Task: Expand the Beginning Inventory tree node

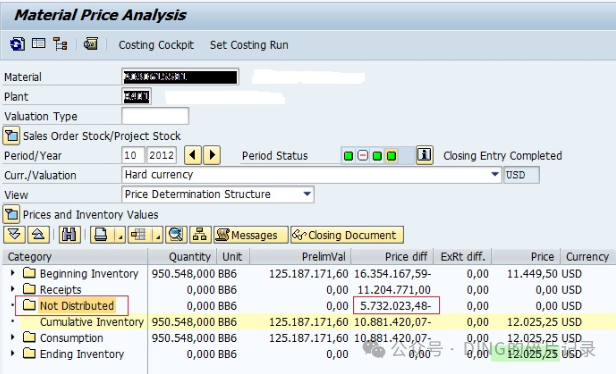Action: (x=13, y=273)
